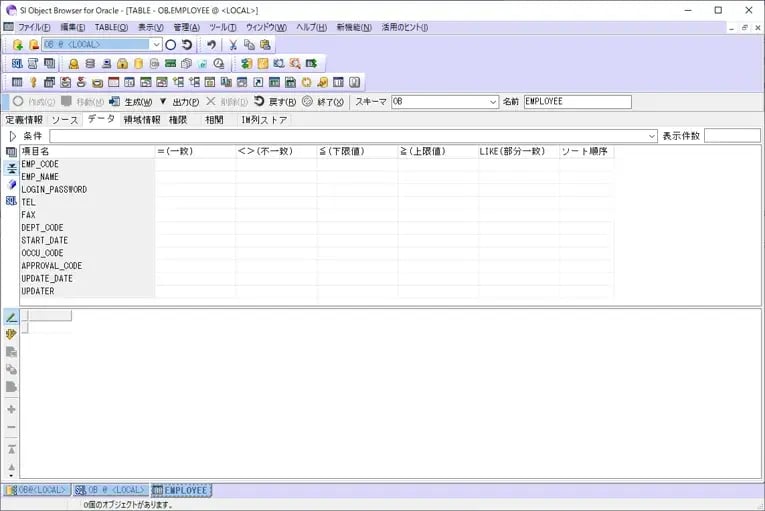
Task: Click the yellow key icon in object toolbar
Action: (x=33, y=82)
